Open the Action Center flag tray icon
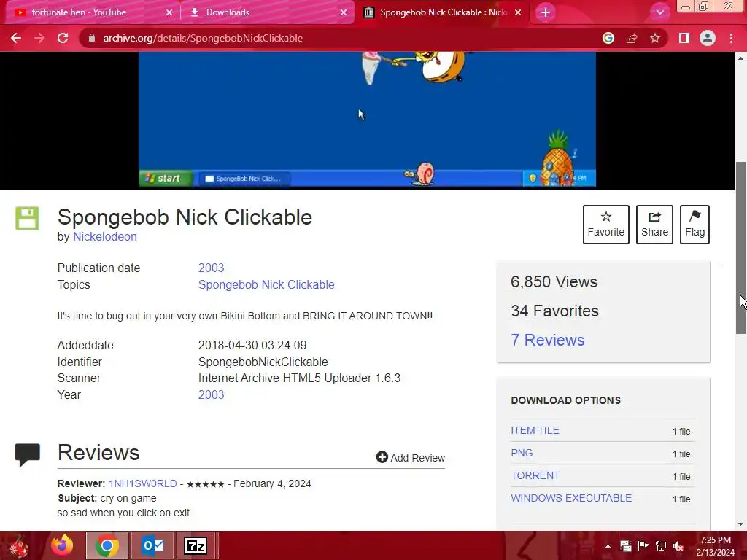This screenshot has width=747, height=560. (643, 546)
